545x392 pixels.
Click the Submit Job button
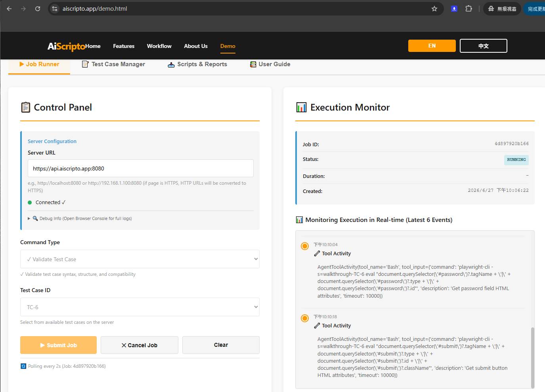click(58, 345)
